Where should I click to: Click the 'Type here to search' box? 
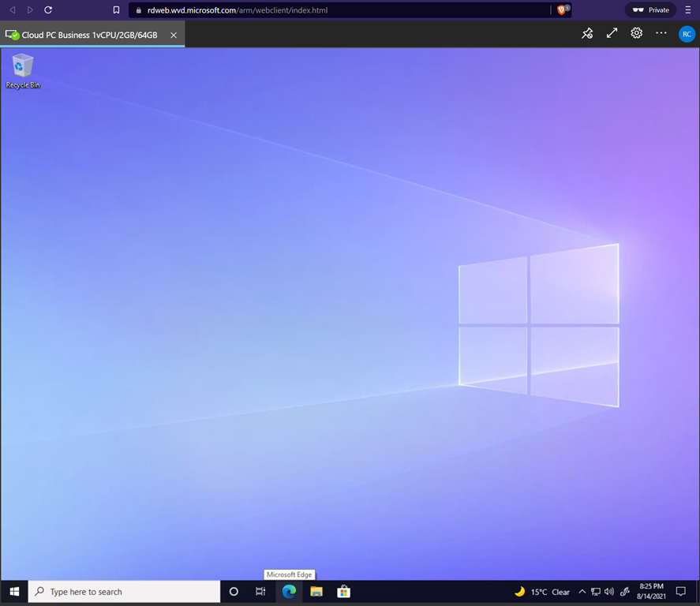[x=124, y=592]
